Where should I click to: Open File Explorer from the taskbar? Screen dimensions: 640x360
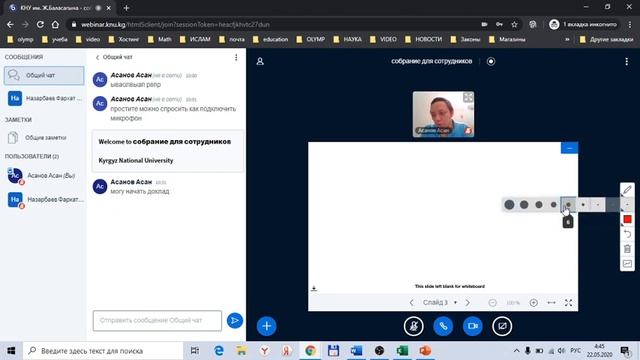pos(242,351)
